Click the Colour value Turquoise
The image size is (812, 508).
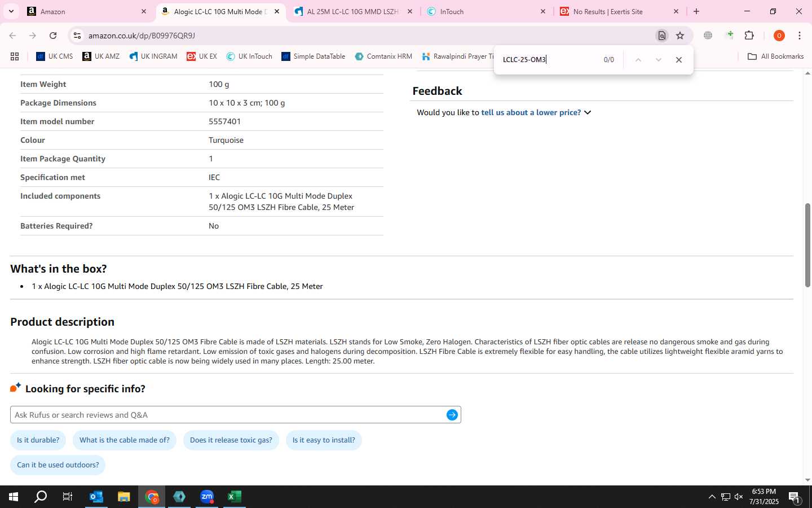pyautogui.click(x=226, y=140)
